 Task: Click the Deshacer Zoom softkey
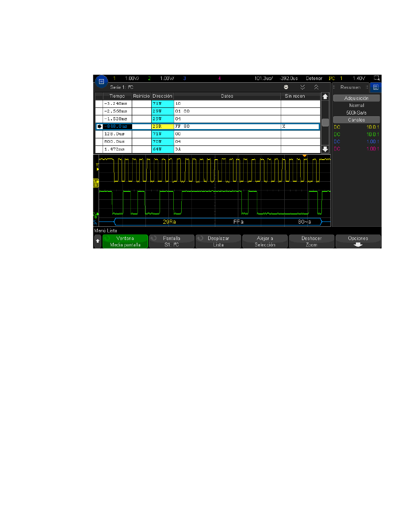coord(312,241)
